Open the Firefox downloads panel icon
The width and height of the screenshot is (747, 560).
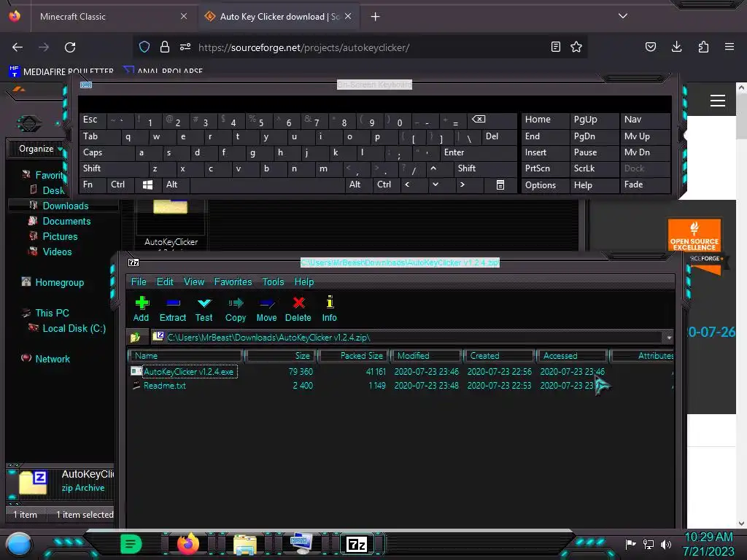(x=676, y=47)
